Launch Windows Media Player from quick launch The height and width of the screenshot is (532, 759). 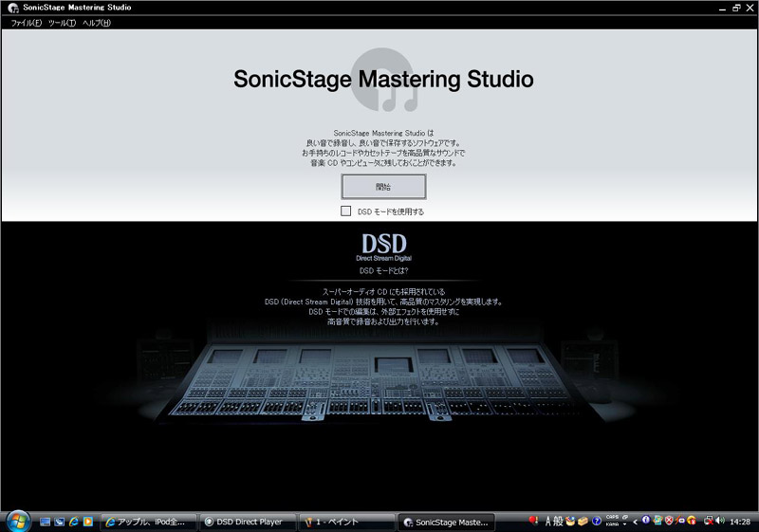pos(87,522)
